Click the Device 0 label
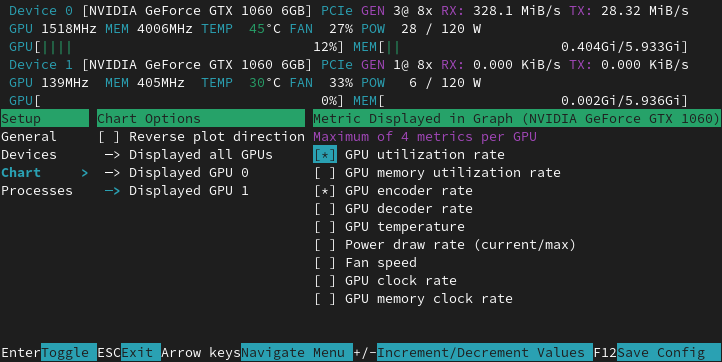Image resolution: width=722 pixels, height=362 pixels. 41,11
